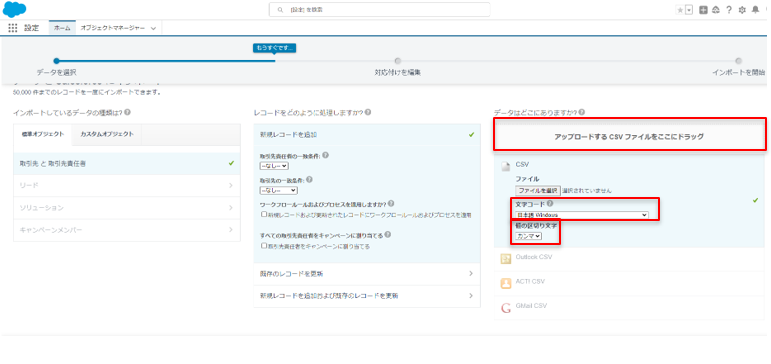Viewport: 771px width, 364px height.
Task: Click the 設定 app name label
Action: (31, 29)
